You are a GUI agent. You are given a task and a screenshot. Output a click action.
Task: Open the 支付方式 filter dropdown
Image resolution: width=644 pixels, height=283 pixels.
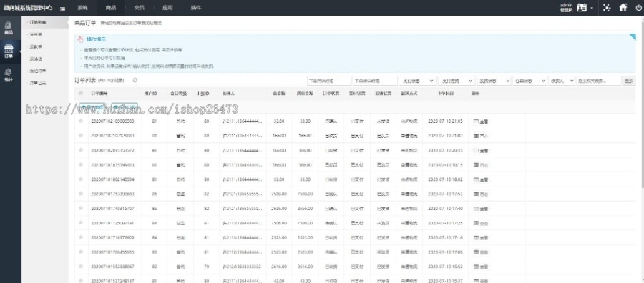click(457, 81)
